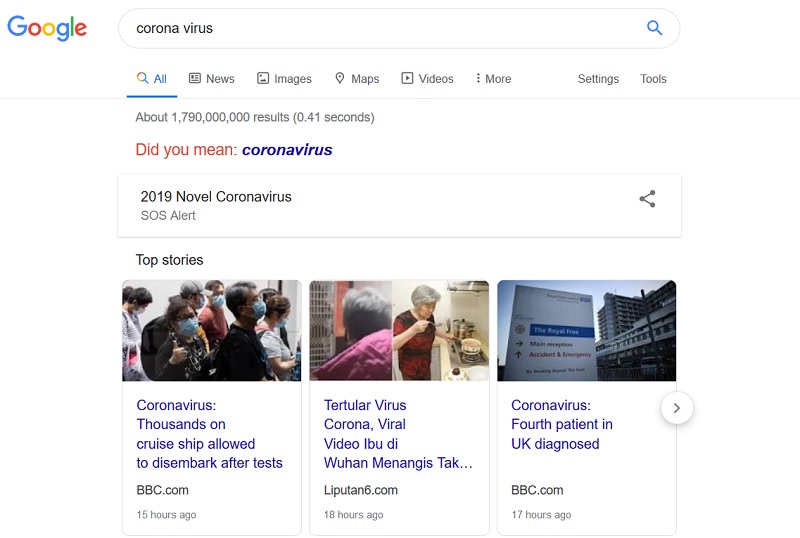The width and height of the screenshot is (800, 538).
Task: Expand the More options menu
Action: tap(493, 79)
